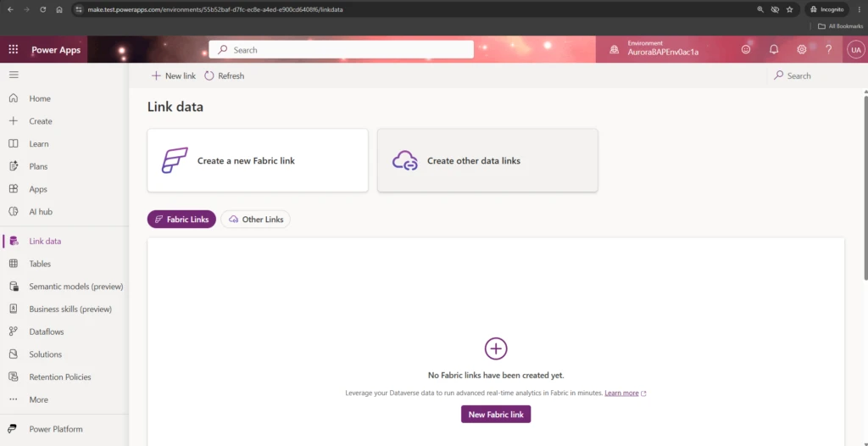The image size is (868, 446).
Task: Click the AI hub icon in sidebar
Action: coord(14,212)
